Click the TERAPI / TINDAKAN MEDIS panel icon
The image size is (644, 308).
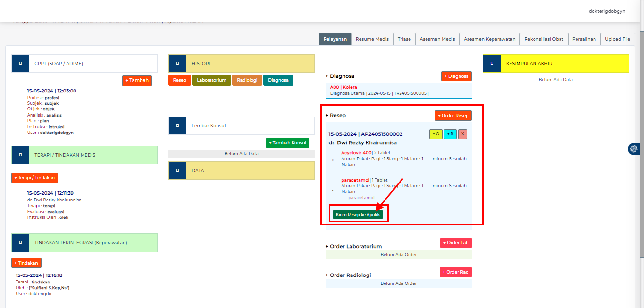click(20, 155)
